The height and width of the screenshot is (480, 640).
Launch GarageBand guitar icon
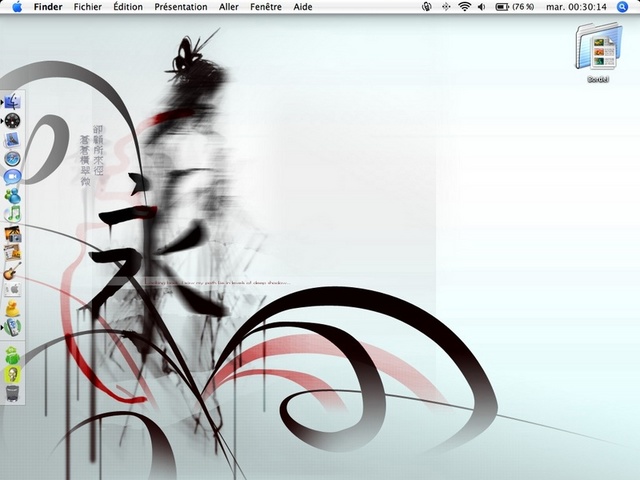click(13, 271)
